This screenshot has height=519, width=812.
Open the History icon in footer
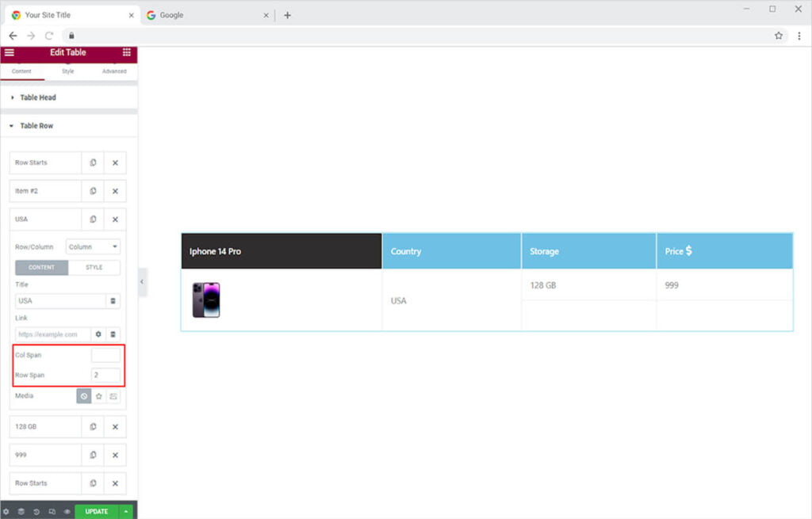36,512
